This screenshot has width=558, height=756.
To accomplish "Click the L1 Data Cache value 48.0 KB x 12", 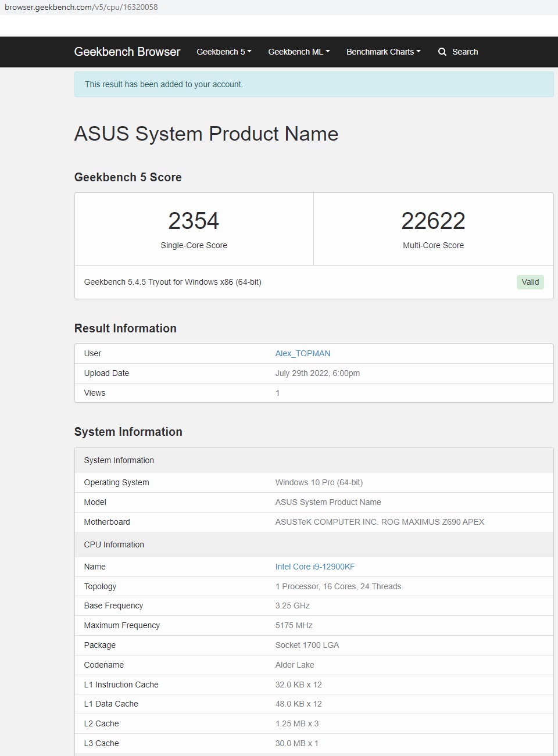I will point(299,704).
